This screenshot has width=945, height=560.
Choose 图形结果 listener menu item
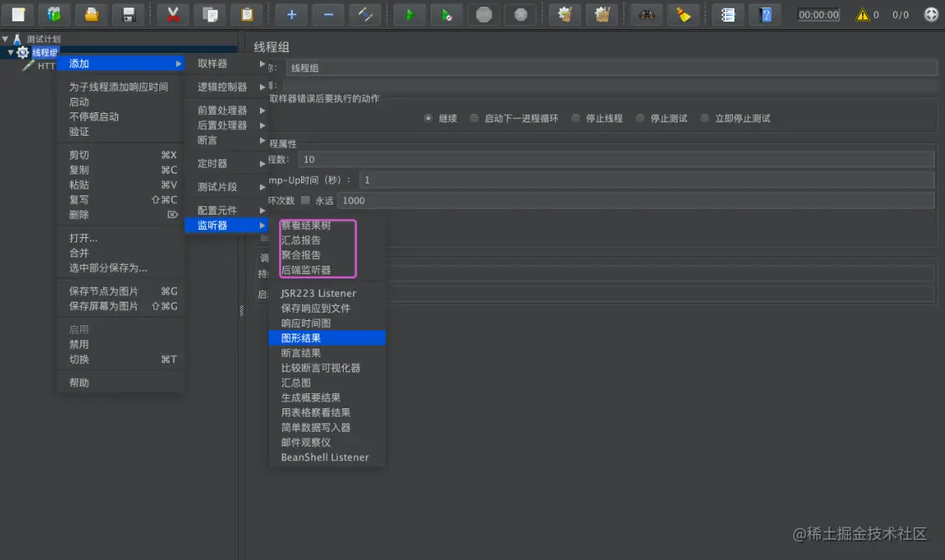(x=327, y=338)
